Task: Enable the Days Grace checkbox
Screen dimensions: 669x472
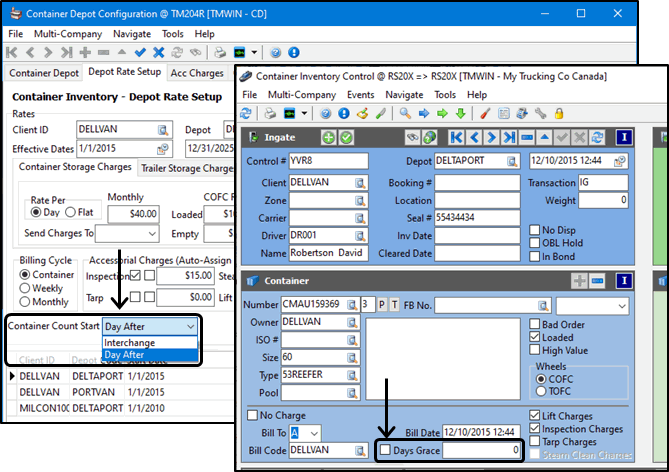Action: [385, 451]
